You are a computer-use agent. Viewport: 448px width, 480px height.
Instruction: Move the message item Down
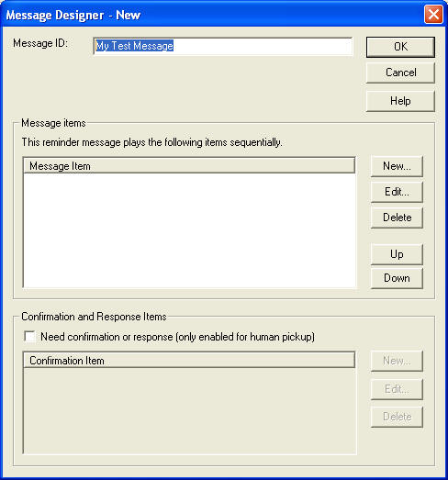tap(397, 278)
